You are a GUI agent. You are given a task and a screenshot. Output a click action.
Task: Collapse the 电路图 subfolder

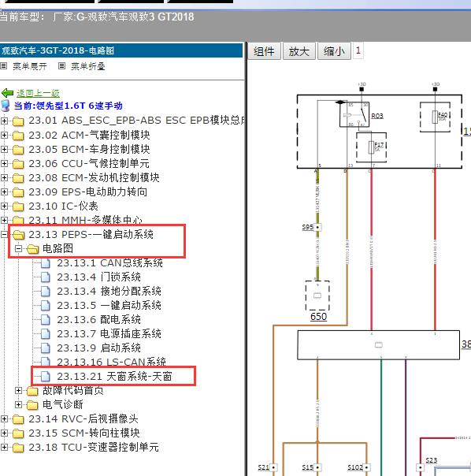[x=19, y=248]
